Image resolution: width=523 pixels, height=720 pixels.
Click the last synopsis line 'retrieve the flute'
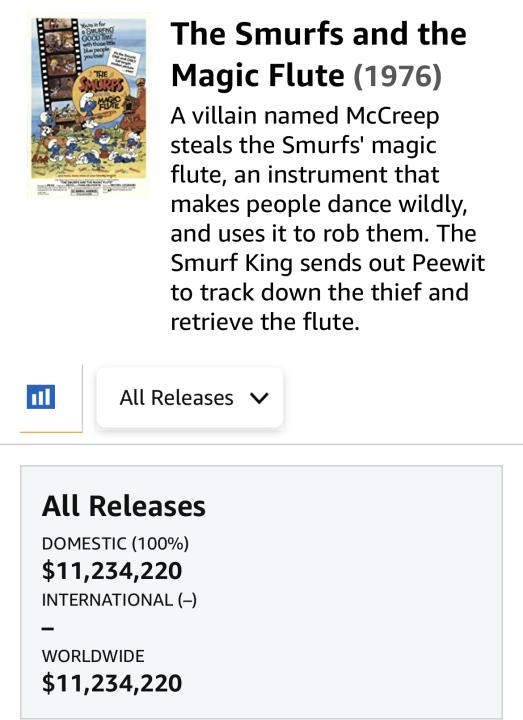tap(265, 322)
